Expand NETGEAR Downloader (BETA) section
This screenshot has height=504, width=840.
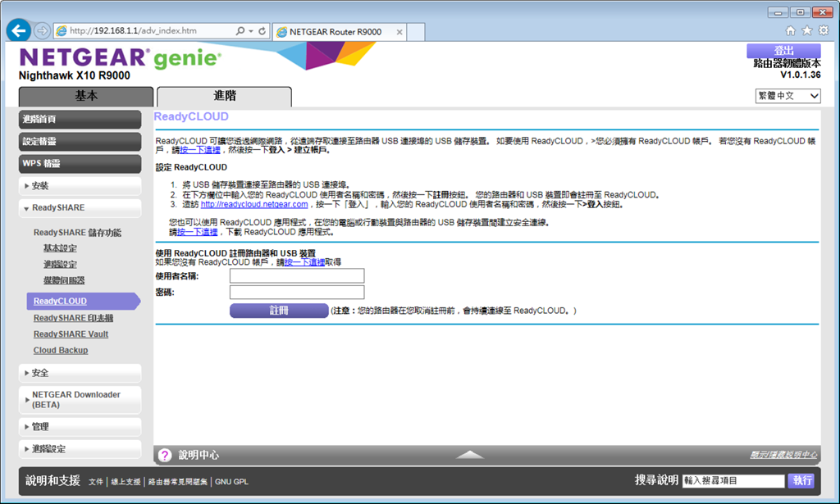point(80,400)
